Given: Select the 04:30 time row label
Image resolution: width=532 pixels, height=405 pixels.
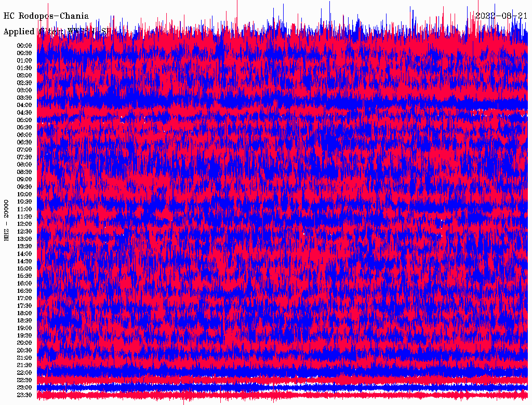Looking at the screenshot, I should [x=24, y=113].
